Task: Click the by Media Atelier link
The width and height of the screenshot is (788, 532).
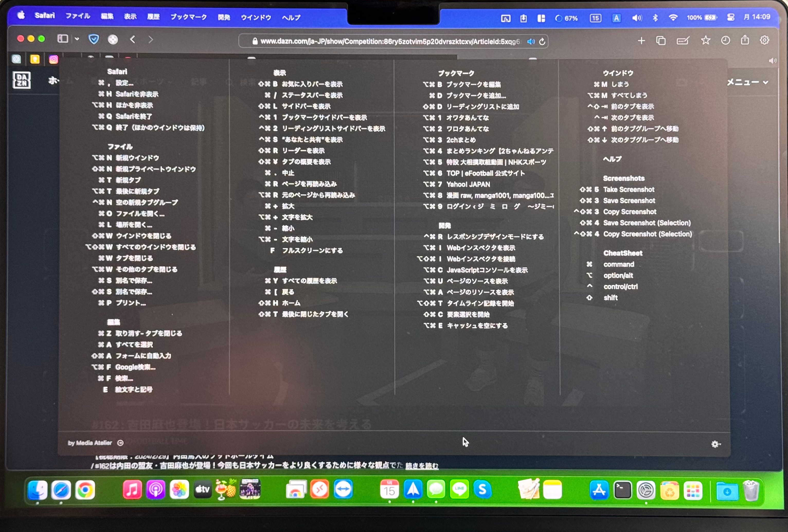Action: [90, 443]
